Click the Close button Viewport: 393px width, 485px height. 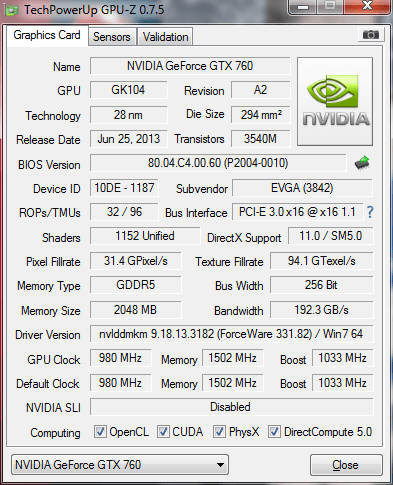346,465
